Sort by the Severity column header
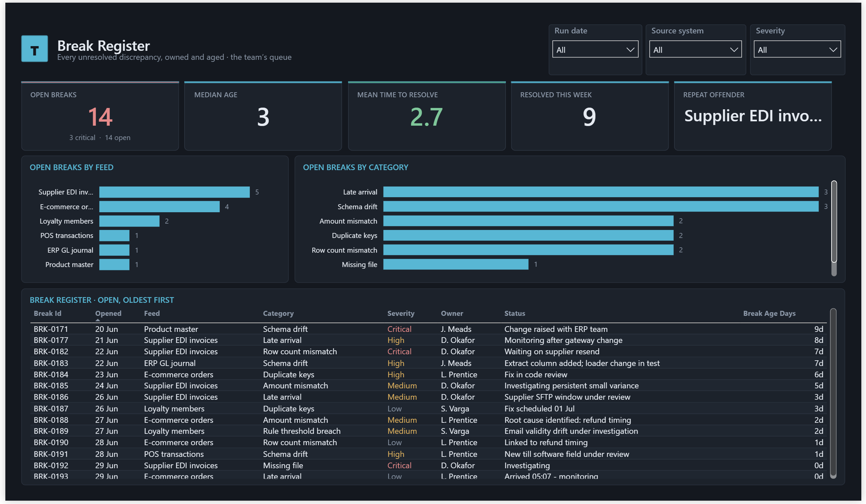The height and width of the screenshot is (504, 866). pos(401,313)
